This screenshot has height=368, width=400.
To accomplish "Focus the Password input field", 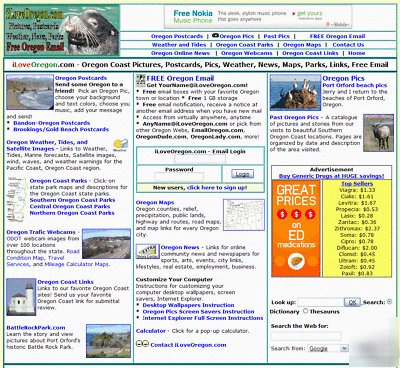I will coord(179,177).
